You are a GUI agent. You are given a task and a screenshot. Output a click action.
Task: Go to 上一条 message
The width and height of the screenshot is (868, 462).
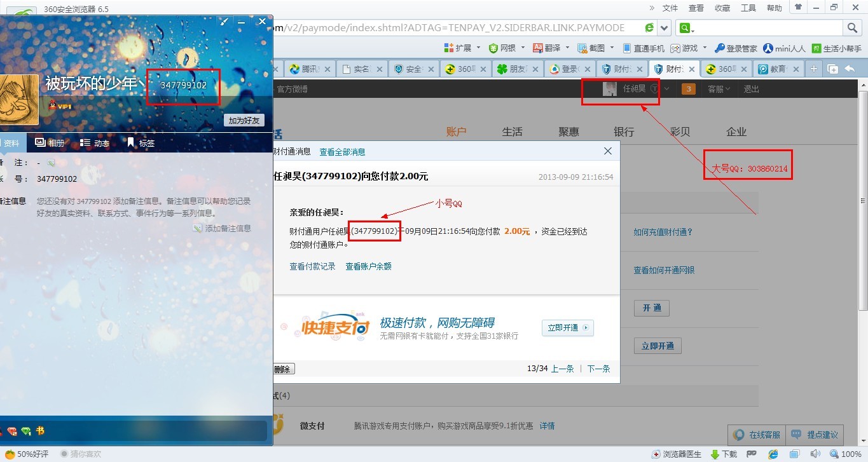click(562, 369)
